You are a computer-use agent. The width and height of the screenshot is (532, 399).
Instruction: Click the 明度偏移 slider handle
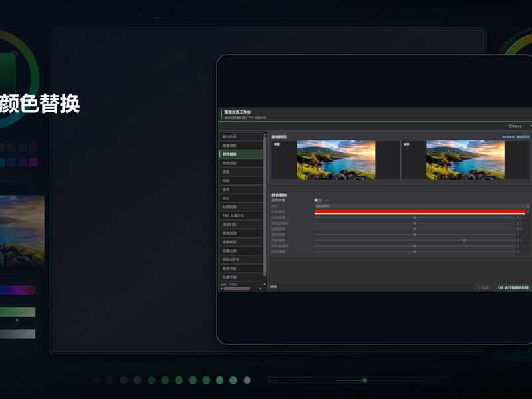click(x=414, y=252)
